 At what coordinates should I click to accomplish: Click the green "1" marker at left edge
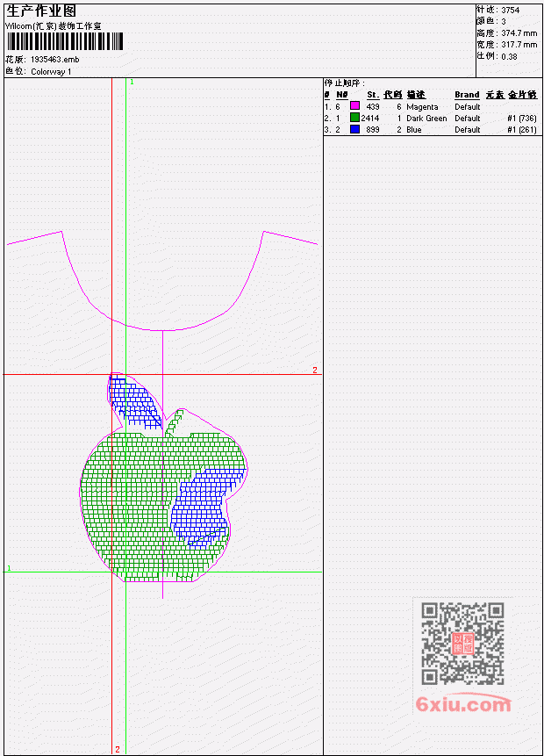(9, 568)
